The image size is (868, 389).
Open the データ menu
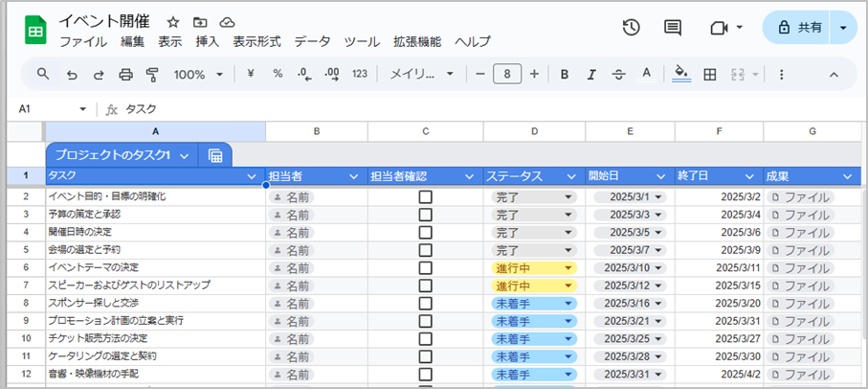pos(312,41)
